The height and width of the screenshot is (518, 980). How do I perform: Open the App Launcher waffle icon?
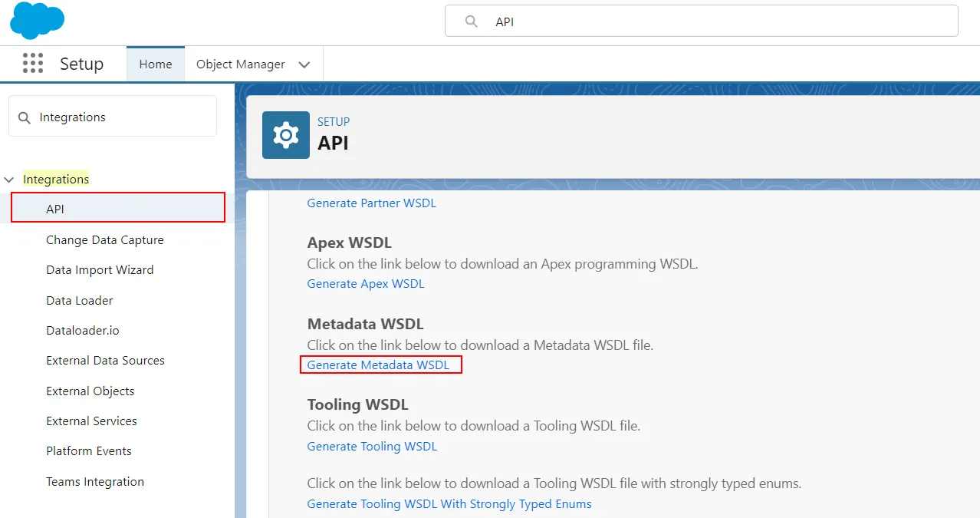click(x=32, y=64)
